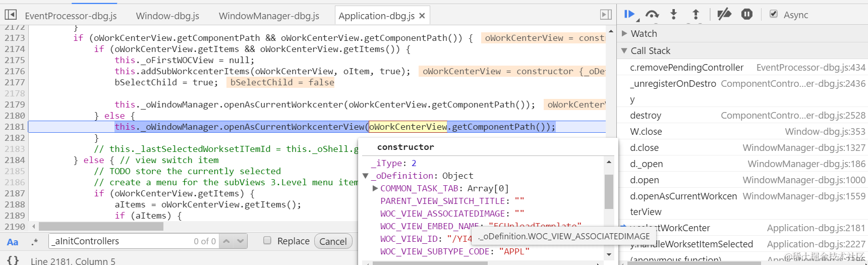Step over next function call
Image resolution: width=868 pixels, height=265 pixels.
652,15
